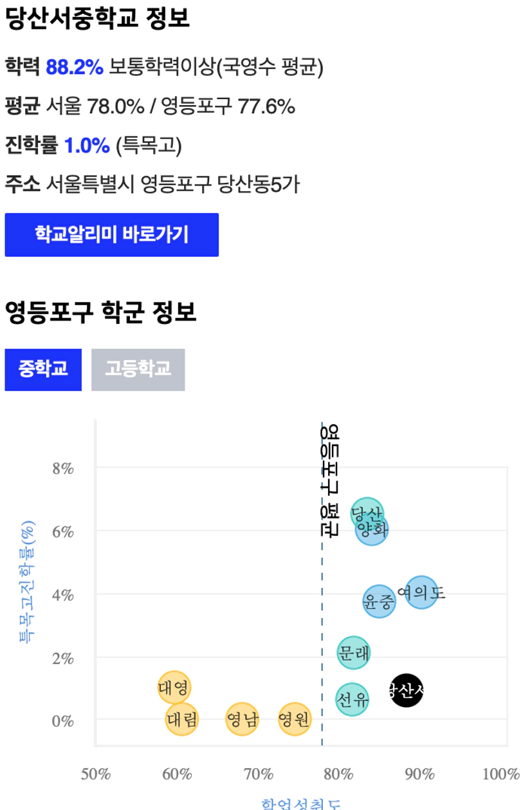532x810 pixels.
Task: Click the 대림 school bubble
Action: point(182,719)
